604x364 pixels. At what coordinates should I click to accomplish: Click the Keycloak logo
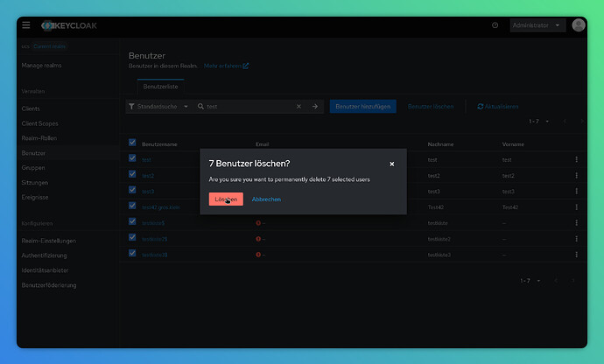coord(72,26)
